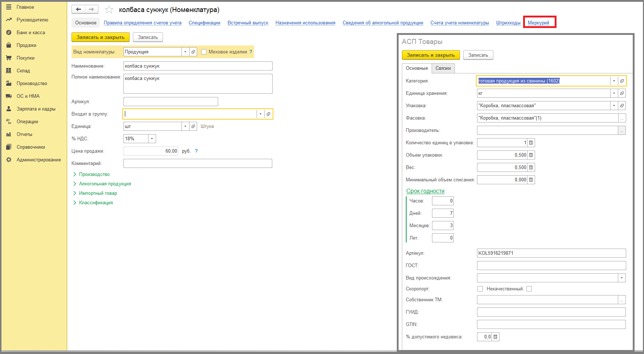Open calculator for Количество единиц в упаковке

(x=531, y=143)
